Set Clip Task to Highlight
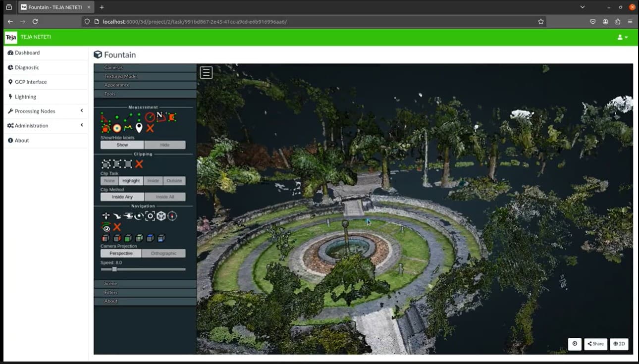This screenshot has width=639, height=364. click(x=130, y=181)
